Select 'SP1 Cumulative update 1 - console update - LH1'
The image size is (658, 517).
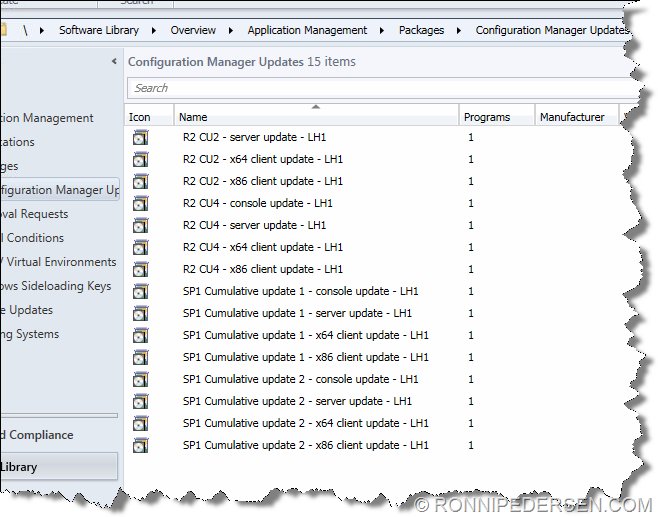coord(300,291)
